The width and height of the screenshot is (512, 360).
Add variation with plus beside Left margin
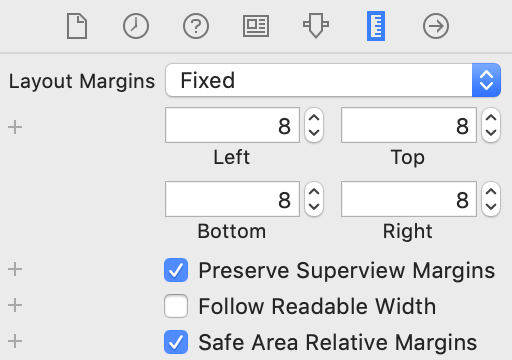click(x=15, y=127)
